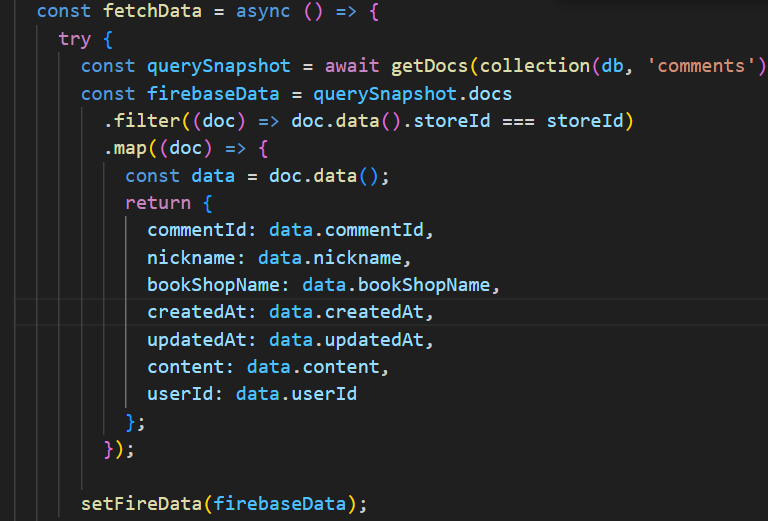
Task: Click the 'setFireData' function call
Action: (142, 503)
